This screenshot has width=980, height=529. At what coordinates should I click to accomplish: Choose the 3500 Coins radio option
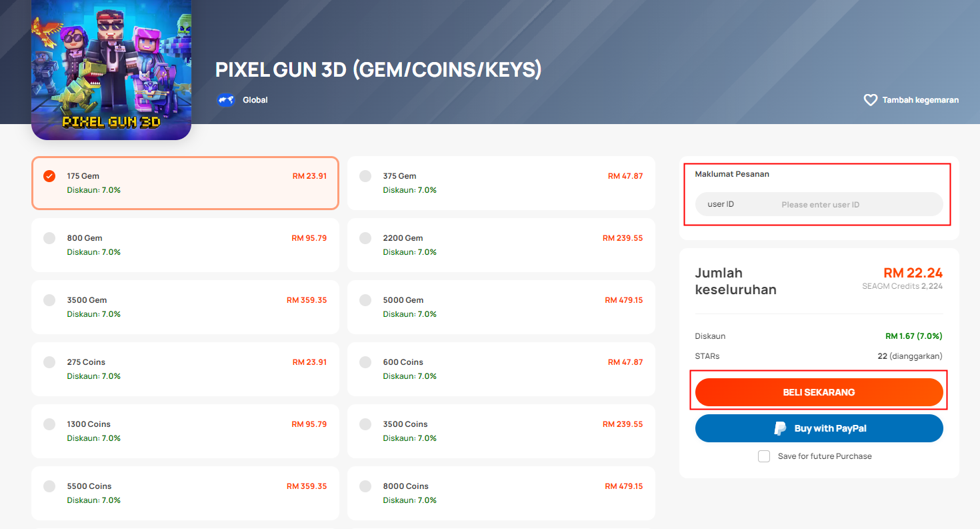pos(365,424)
